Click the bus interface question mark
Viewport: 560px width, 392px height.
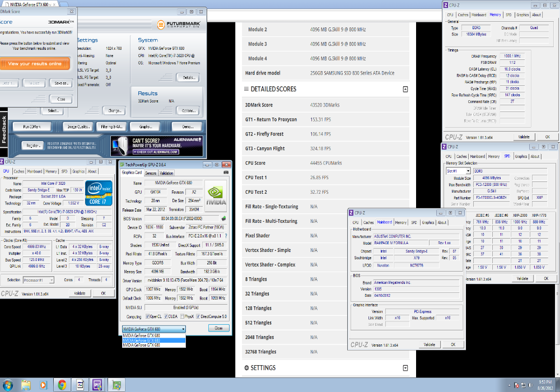226,236
